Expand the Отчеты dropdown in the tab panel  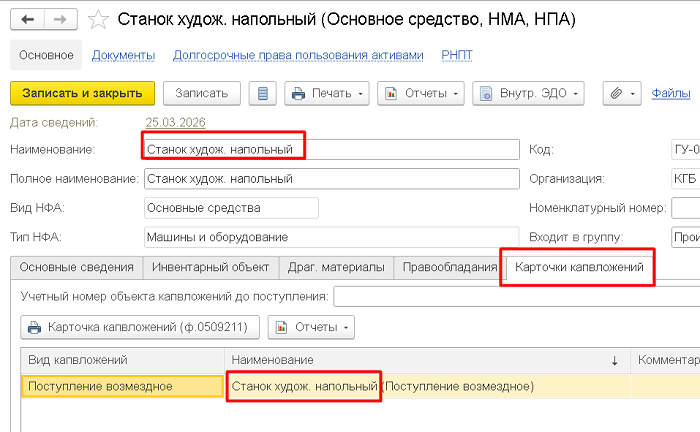pos(311,326)
